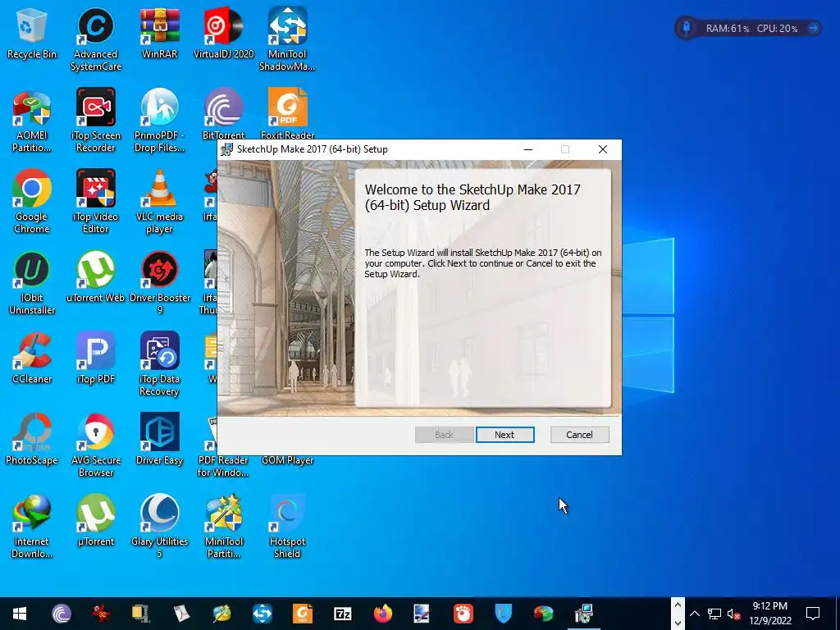Open the notification center
Image resolution: width=840 pixels, height=630 pixels.
coord(813,614)
